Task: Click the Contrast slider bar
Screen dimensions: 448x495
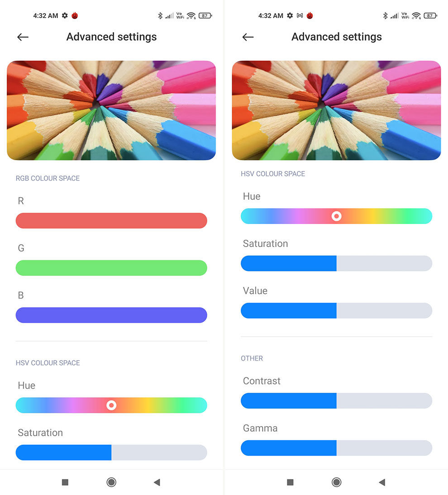Action: [337, 400]
